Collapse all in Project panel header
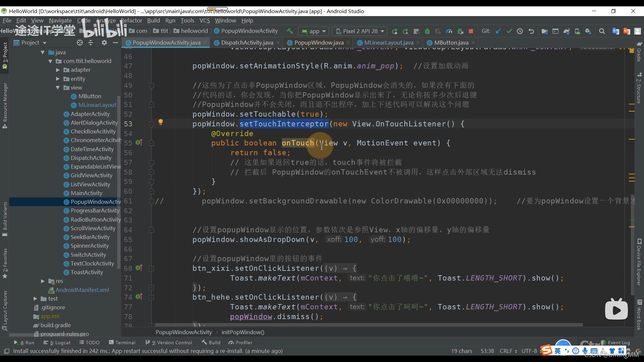Viewport: 644px width, 362px height. point(91,43)
